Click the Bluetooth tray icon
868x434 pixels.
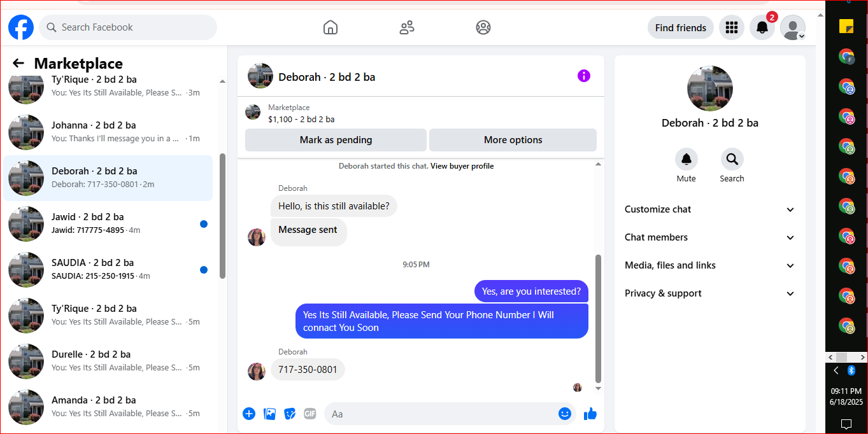click(x=851, y=370)
